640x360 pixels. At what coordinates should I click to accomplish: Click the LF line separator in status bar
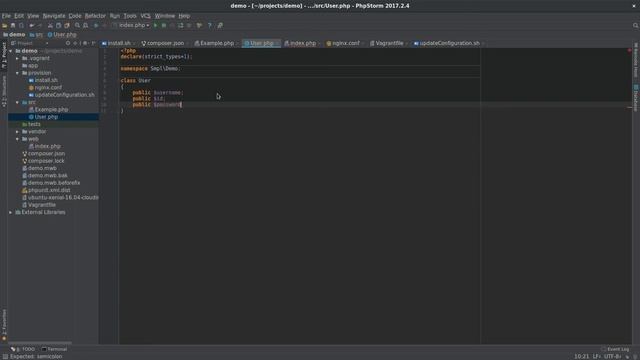(597, 356)
